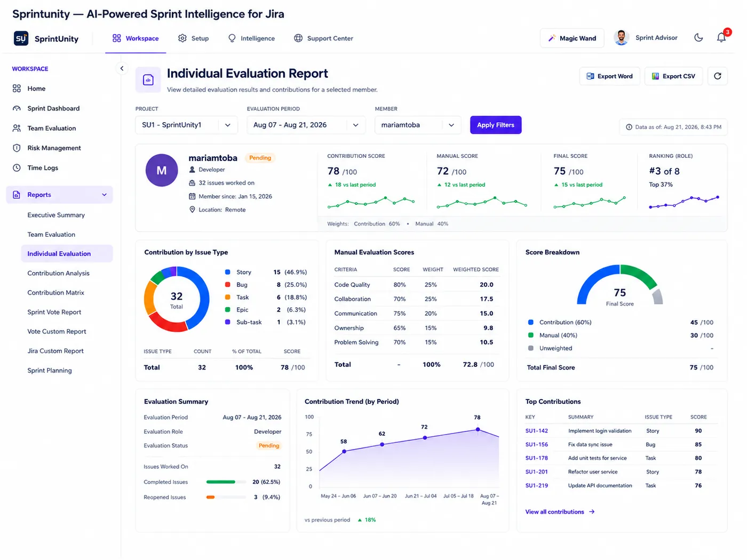Click the issue type donut chart
Screen dimensions: 747x560
click(x=177, y=299)
